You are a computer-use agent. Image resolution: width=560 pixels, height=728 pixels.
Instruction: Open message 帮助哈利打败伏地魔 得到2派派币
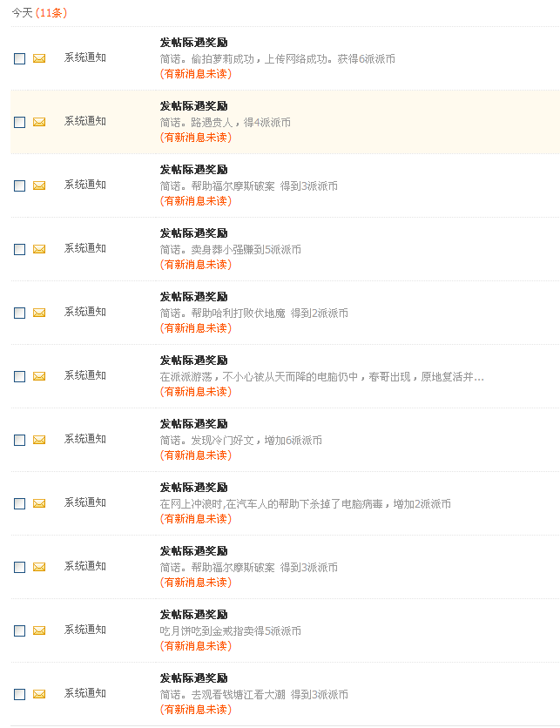click(254, 313)
